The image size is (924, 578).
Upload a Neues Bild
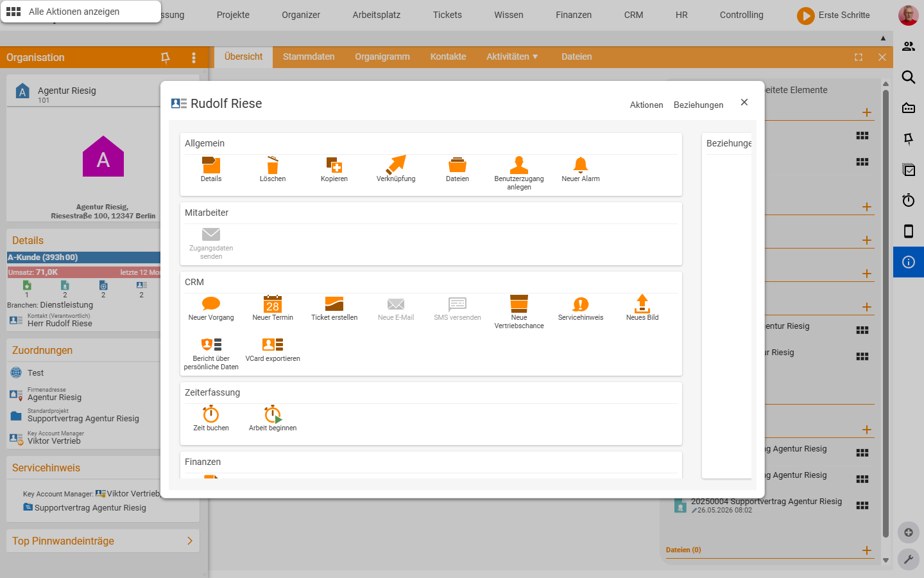642,303
